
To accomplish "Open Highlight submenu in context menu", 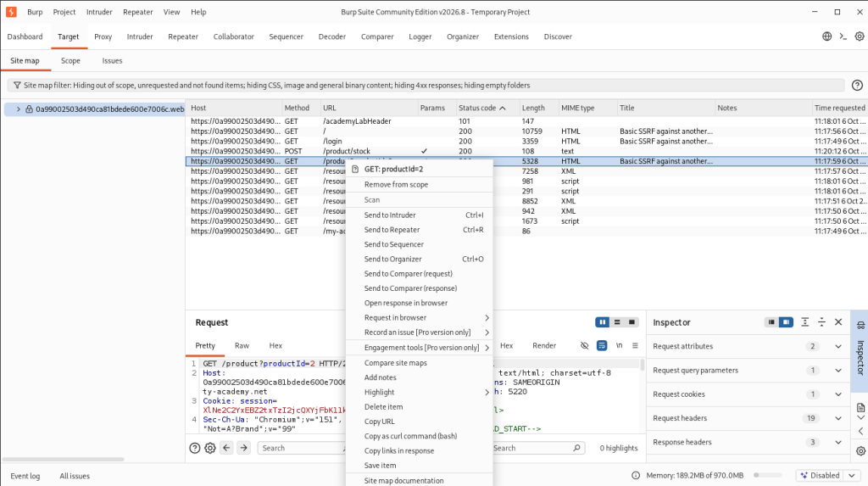I will [419, 392].
